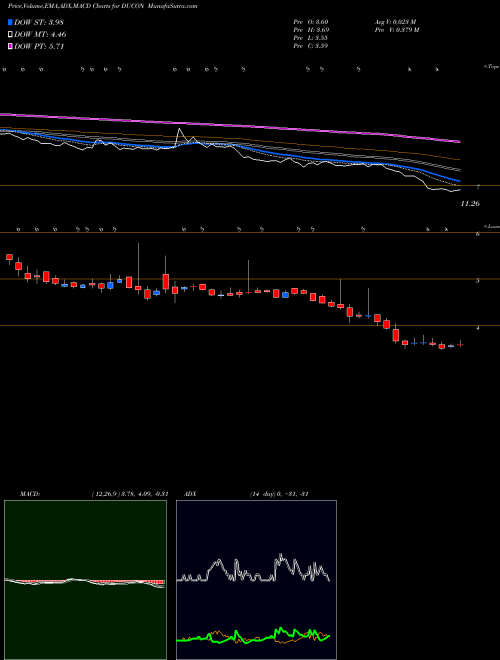Select the 'DOW PT: 5.71' legend text
The height and width of the screenshot is (660, 500).
coord(39,47)
